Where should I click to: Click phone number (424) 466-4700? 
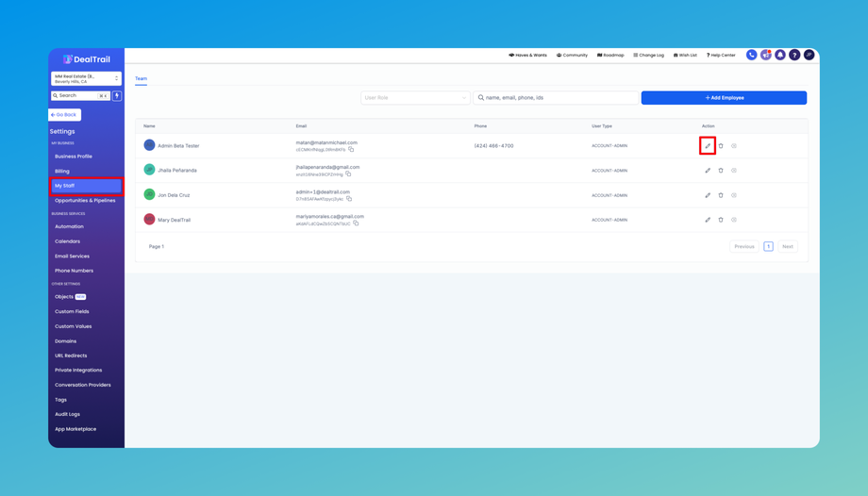[x=493, y=145]
